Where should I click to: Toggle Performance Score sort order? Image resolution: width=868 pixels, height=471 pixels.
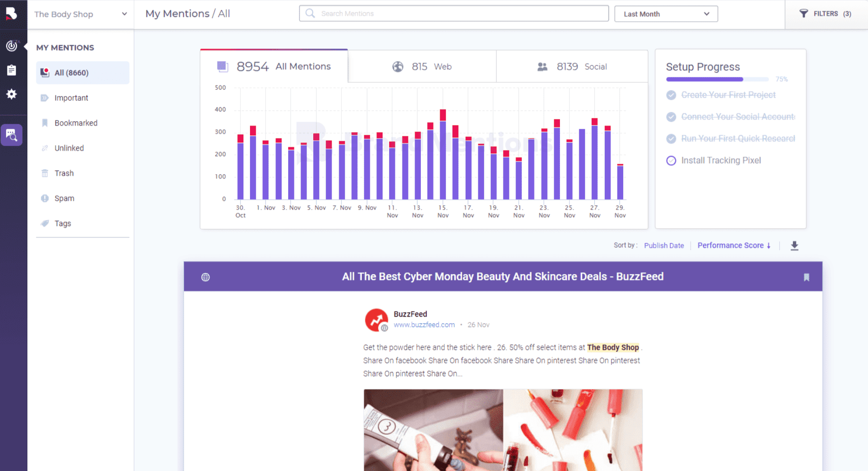(734, 245)
